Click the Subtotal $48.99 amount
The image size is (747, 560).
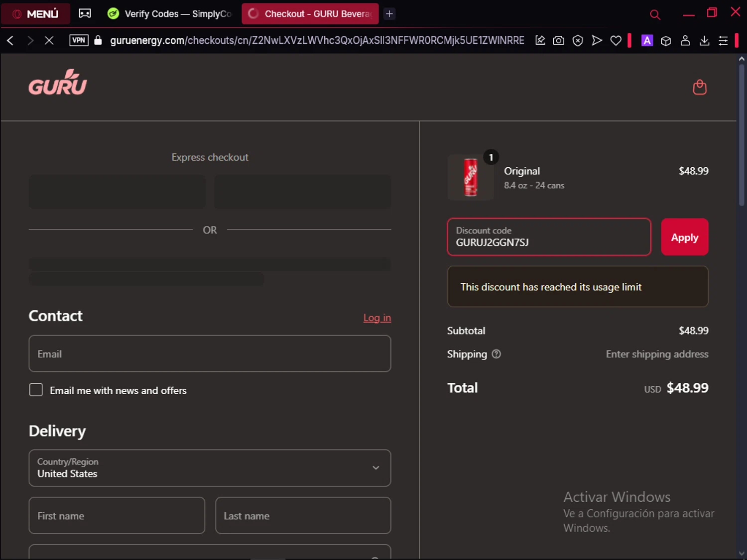[x=693, y=331]
